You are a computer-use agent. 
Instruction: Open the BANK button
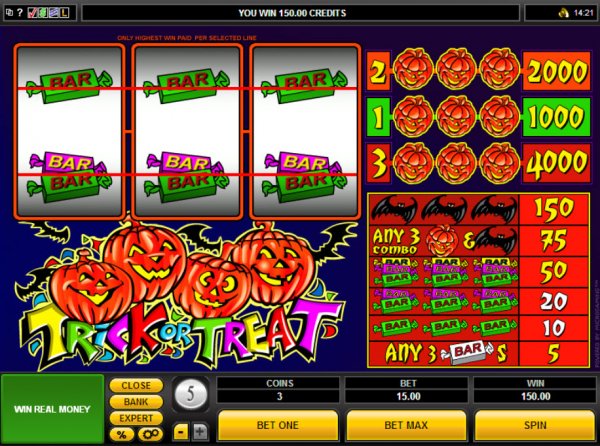136,402
